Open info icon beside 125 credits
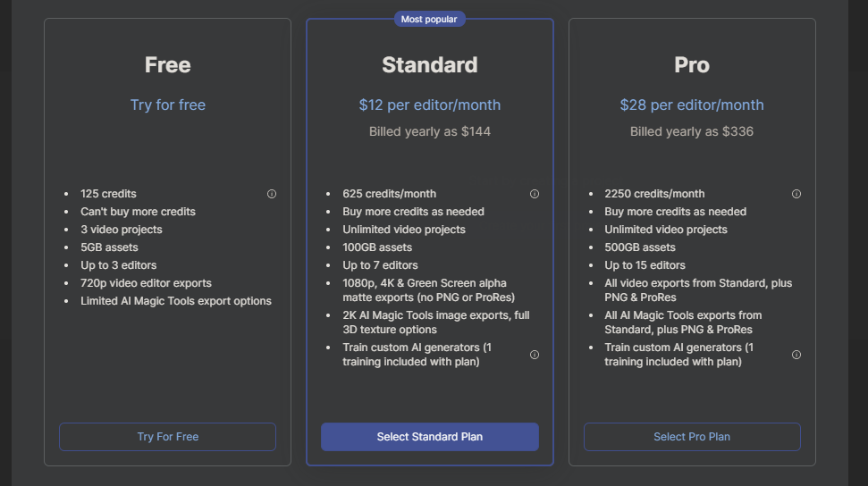This screenshot has height=486, width=868. click(271, 194)
